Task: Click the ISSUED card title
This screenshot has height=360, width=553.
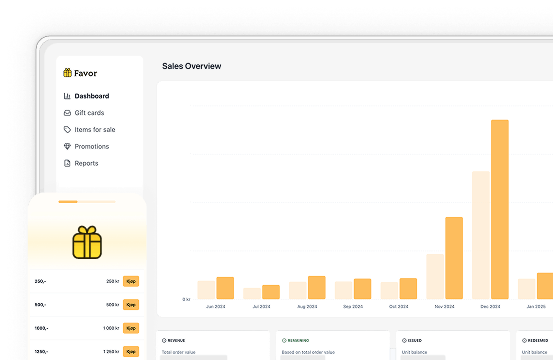Action: coord(415,340)
